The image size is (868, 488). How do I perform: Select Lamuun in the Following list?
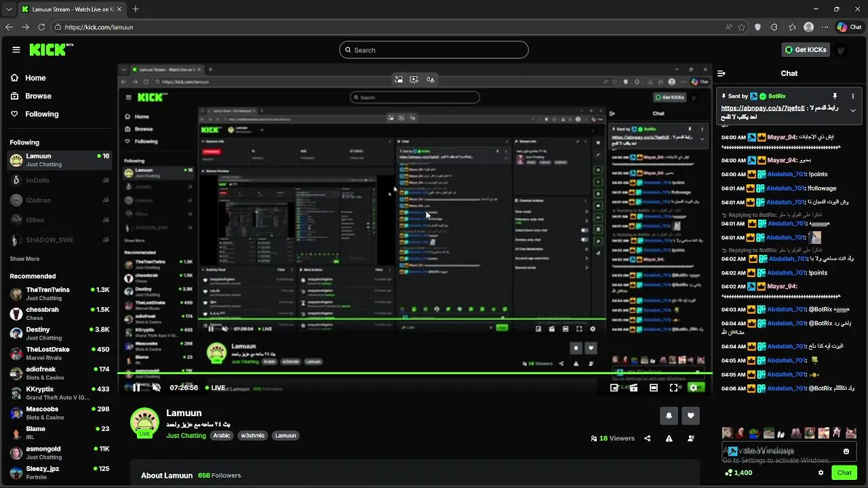coord(60,160)
